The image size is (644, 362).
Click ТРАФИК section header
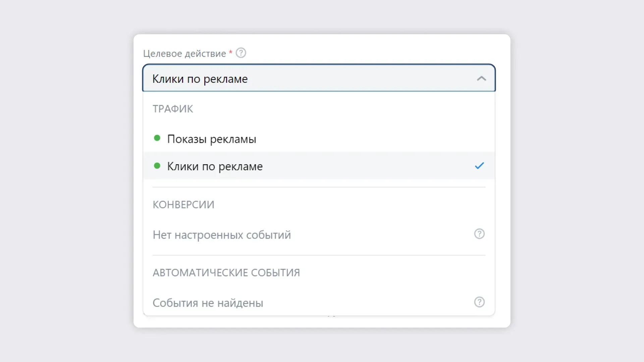click(173, 109)
